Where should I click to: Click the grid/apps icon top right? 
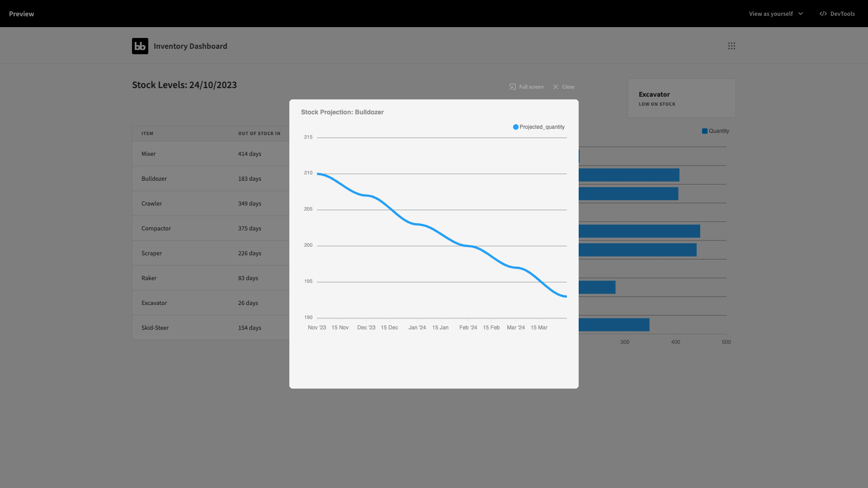(x=731, y=46)
